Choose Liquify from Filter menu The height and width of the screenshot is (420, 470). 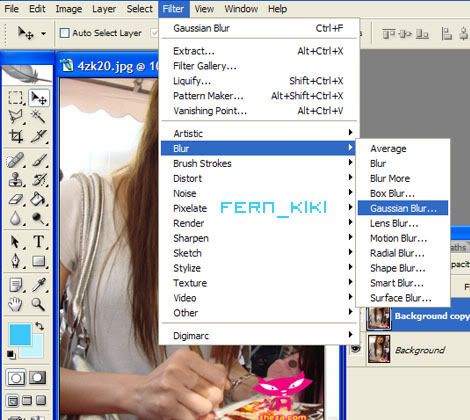point(257,81)
